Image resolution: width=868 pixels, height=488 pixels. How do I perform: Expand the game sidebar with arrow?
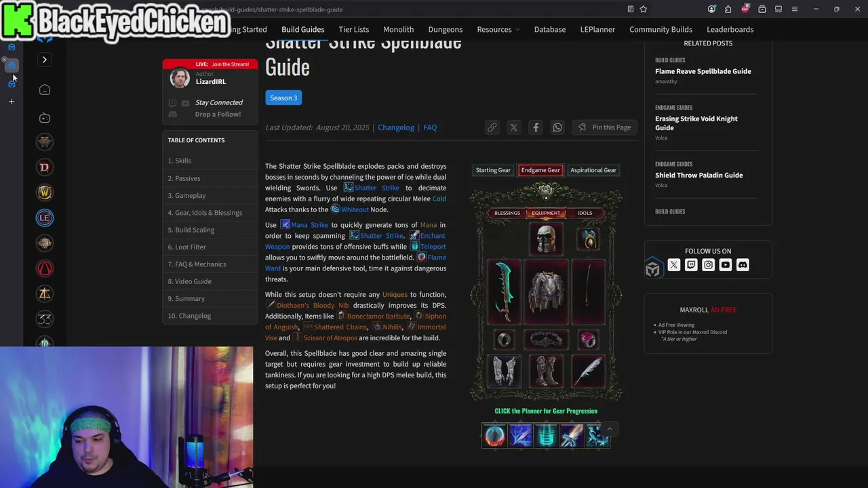point(45,60)
